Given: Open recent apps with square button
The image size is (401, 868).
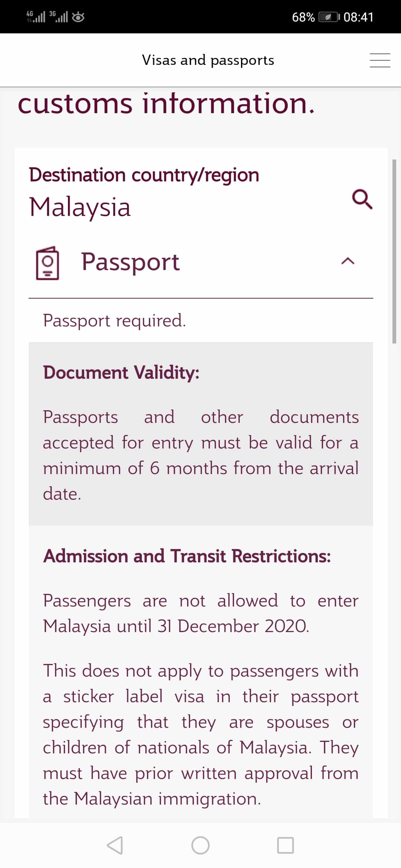Looking at the screenshot, I should tap(285, 845).
